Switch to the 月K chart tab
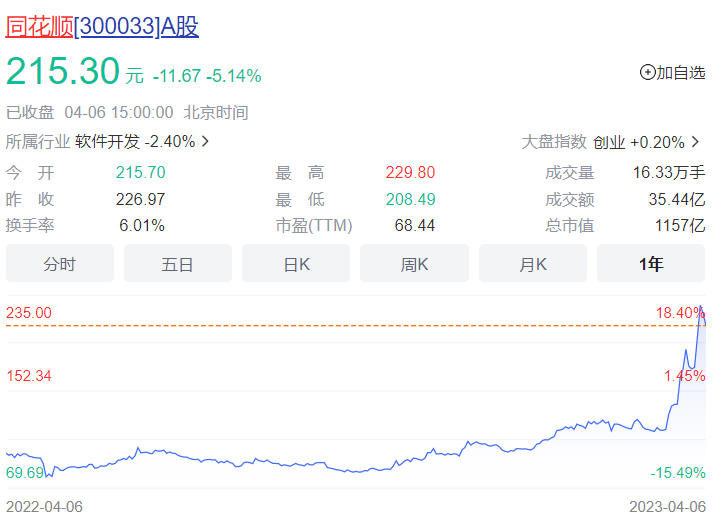718x520 pixels. (x=533, y=264)
